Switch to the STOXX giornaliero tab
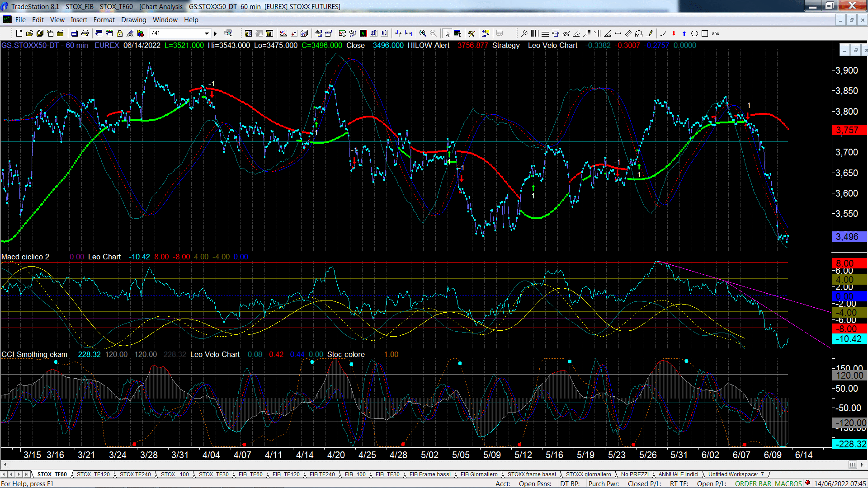868x488 pixels. [x=588, y=474]
